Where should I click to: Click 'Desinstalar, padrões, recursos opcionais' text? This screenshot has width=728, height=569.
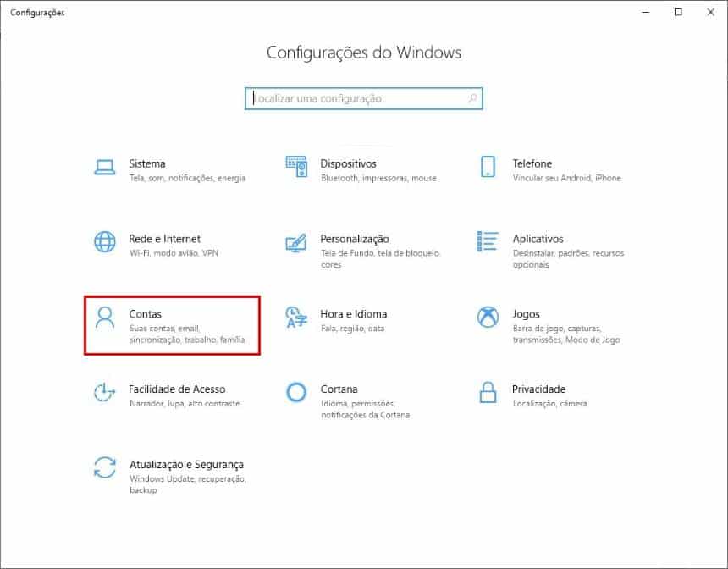point(568,259)
